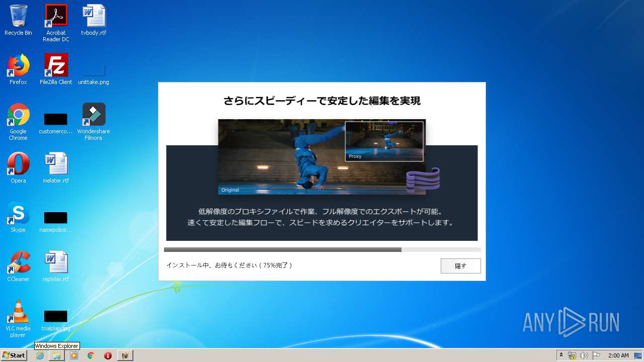
Task: Select the Firefox desktop shortcut
Action: 18,69
